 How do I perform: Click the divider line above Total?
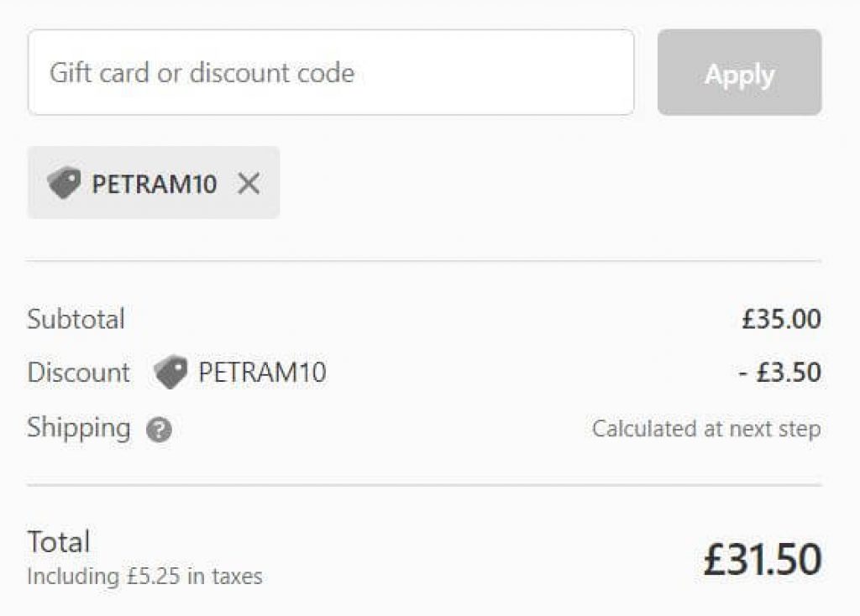tap(424, 485)
